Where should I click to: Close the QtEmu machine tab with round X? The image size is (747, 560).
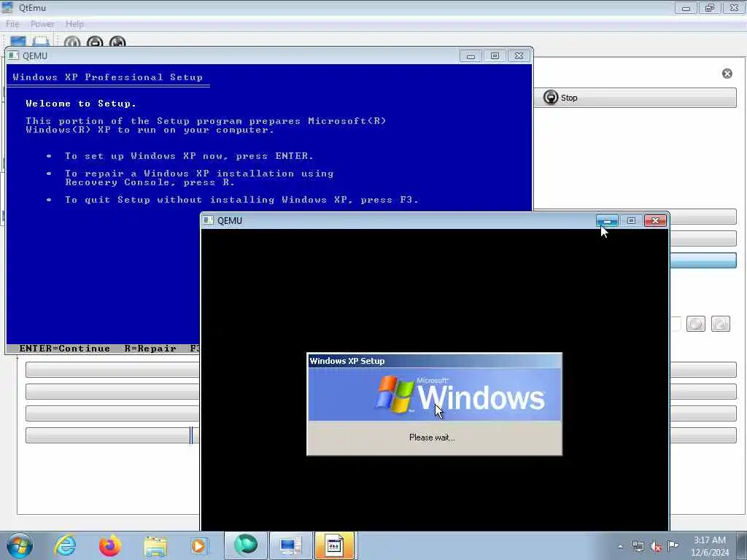coord(727,74)
